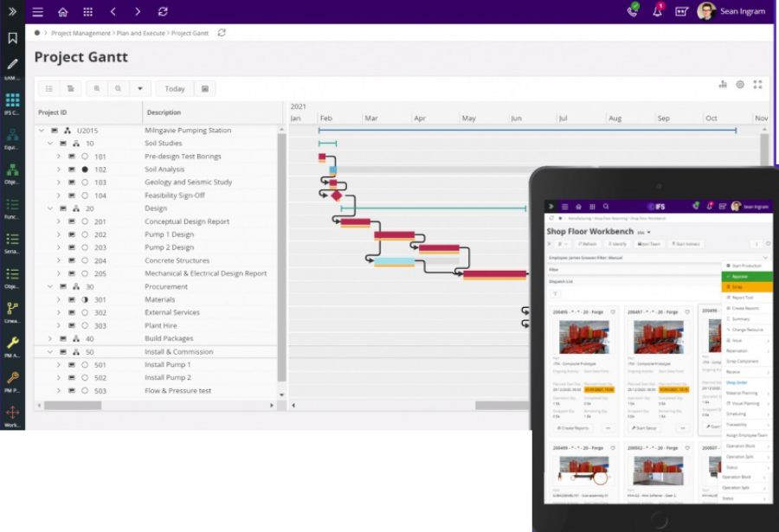Click the bookmark icon in left sidebar
The width and height of the screenshot is (779, 532).
click(12, 38)
